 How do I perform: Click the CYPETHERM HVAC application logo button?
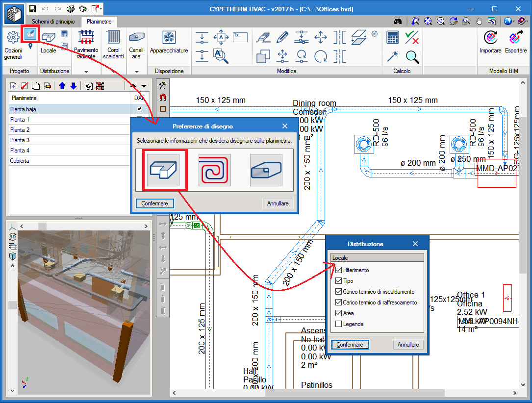click(x=14, y=15)
